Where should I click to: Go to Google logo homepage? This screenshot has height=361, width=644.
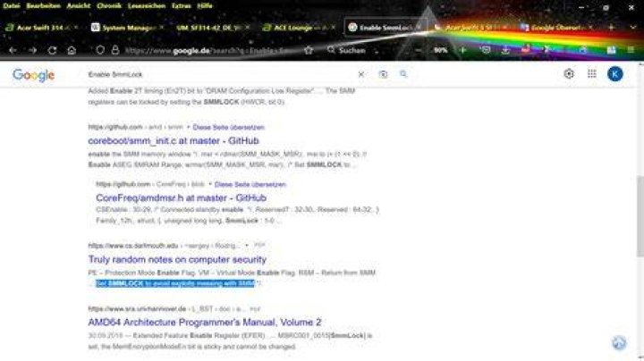pos(34,75)
